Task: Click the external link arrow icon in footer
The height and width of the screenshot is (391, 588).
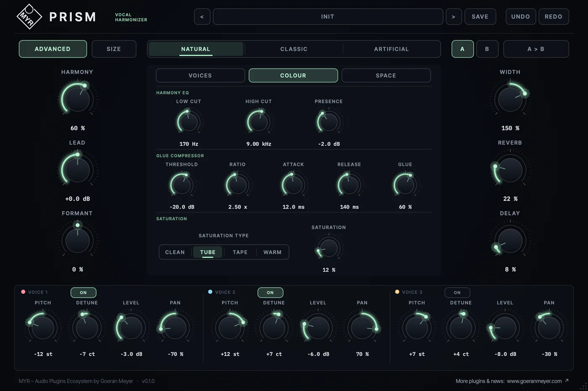Action: click(x=567, y=380)
